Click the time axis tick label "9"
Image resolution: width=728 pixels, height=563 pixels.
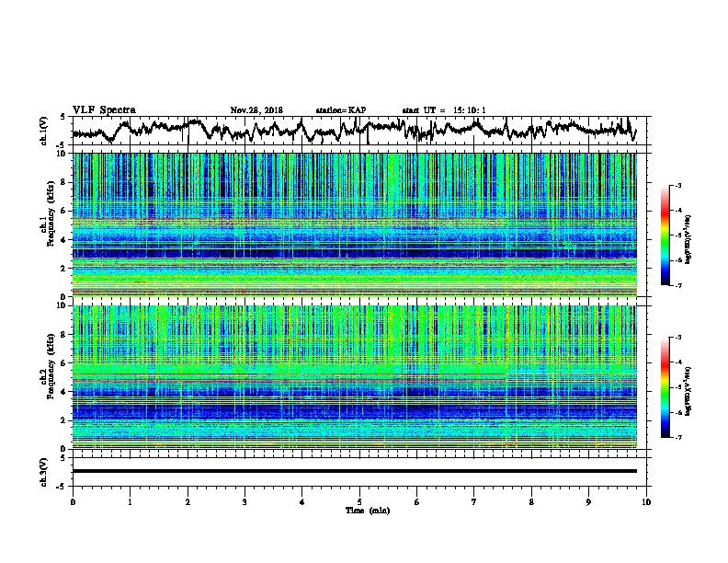tap(588, 502)
